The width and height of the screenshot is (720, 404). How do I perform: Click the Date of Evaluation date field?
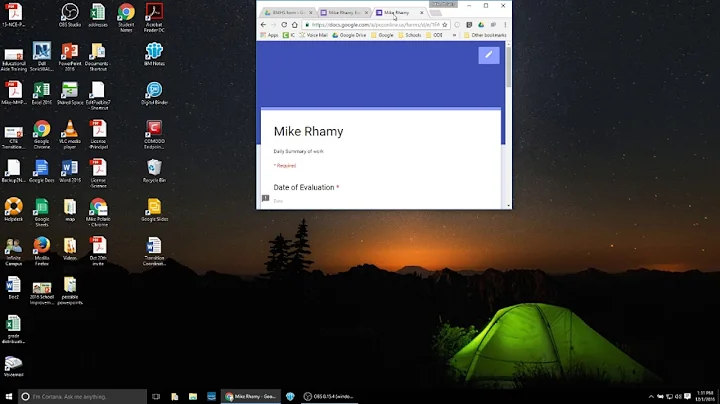coord(278,201)
